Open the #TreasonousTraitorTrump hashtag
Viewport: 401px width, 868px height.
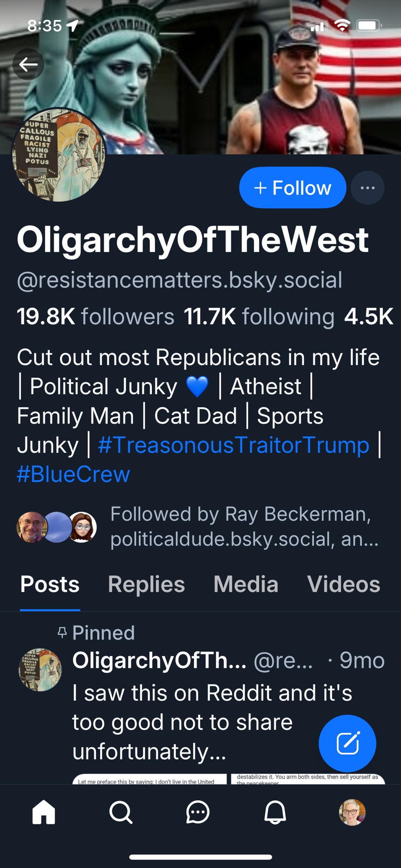[233, 445]
